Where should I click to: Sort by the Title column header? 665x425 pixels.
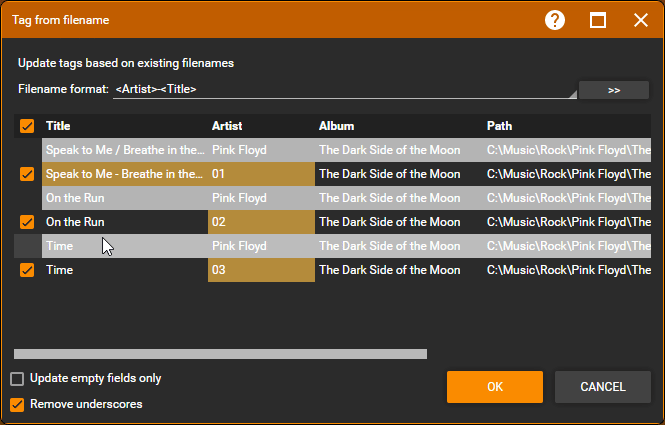58,126
